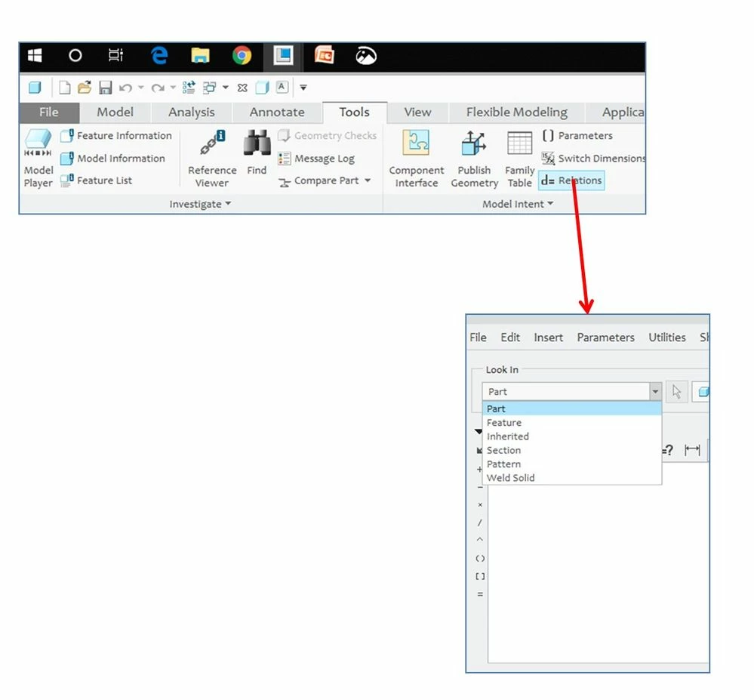Open the Model Player tool
The image size is (754, 700).
point(38,159)
